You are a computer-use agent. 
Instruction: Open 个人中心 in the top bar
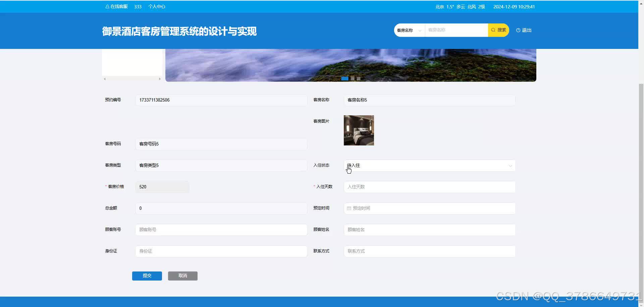pos(157,7)
